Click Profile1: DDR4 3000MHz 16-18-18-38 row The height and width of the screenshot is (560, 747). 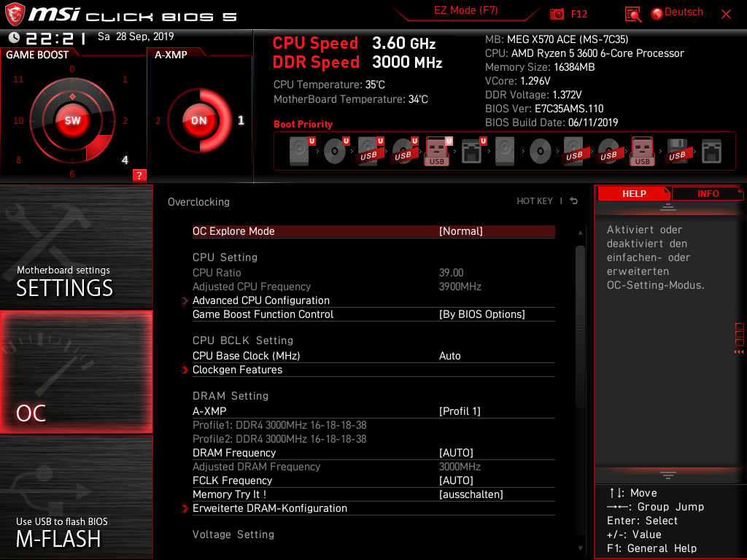click(x=279, y=425)
